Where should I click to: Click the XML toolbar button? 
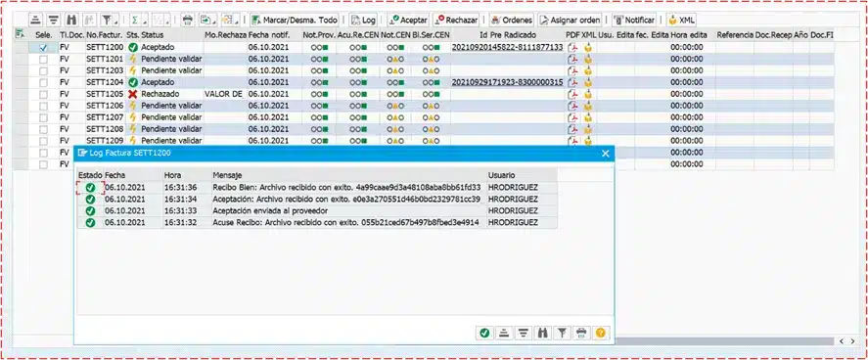click(681, 20)
